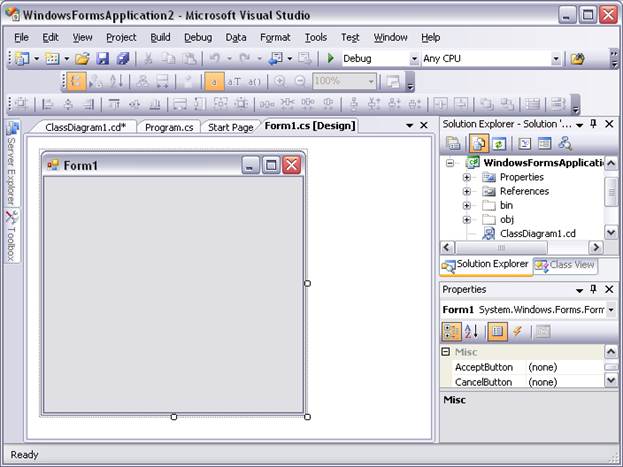Image resolution: width=623 pixels, height=467 pixels.
Task: Open the Format menu
Action: pyautogui.click(x=275, y=37)
